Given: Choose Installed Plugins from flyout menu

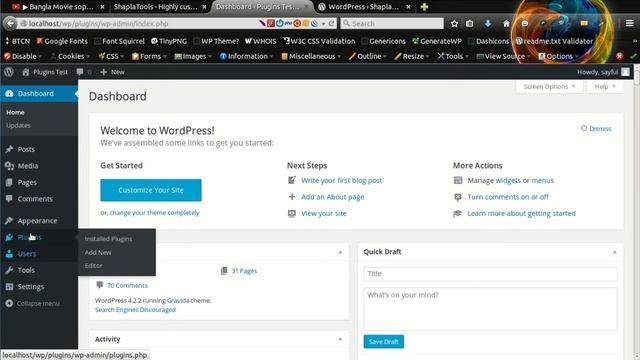Looking at the screenshot, I should point(108,239).
